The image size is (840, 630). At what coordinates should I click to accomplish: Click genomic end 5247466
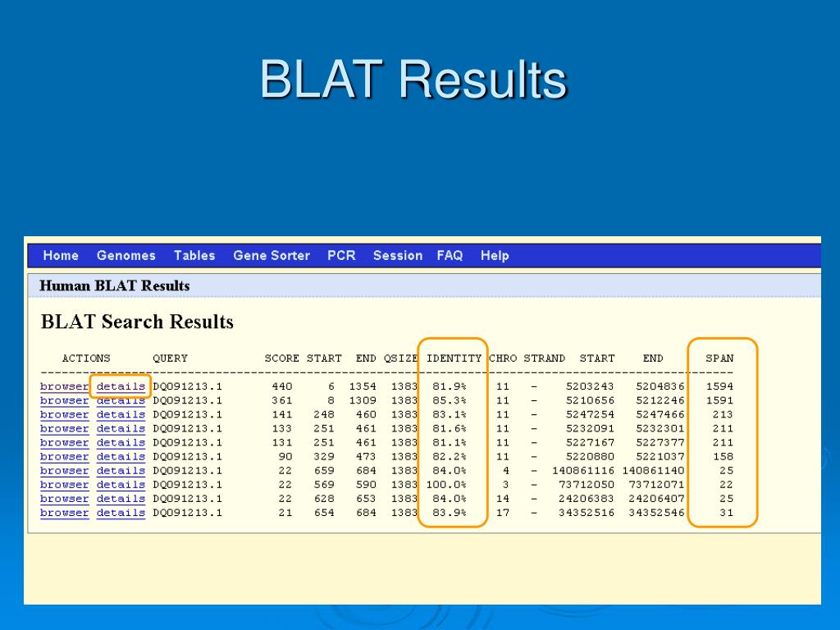(x=660, y=414)
